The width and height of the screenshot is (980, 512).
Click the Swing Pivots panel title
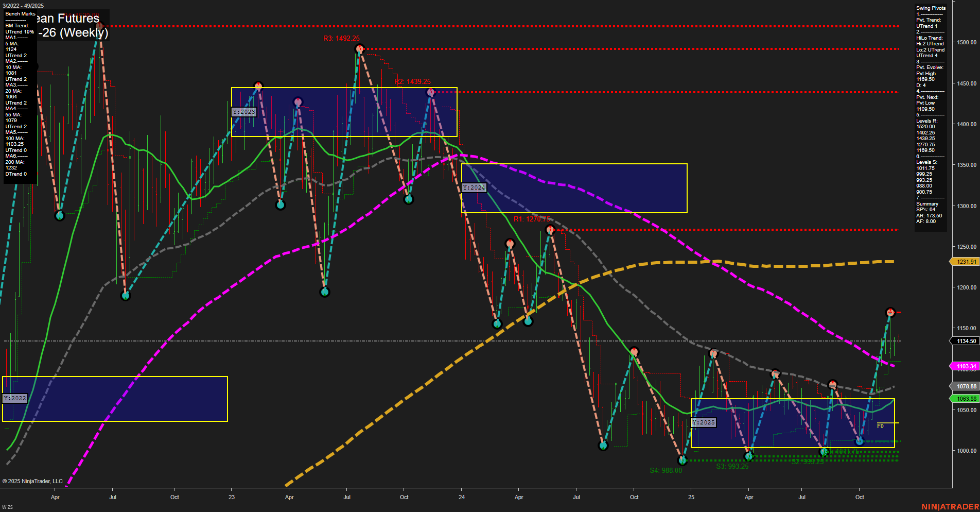[930, 8]
